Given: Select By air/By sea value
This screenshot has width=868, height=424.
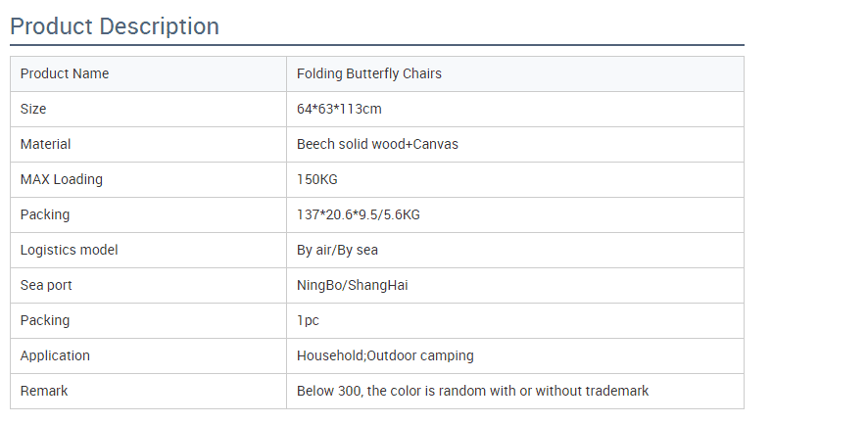Looking at the screenshot, I should 337,251.
